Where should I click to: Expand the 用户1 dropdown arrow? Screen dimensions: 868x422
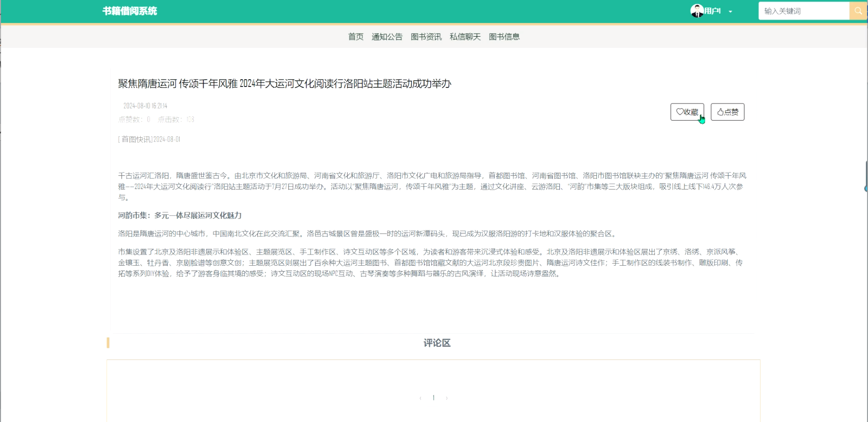click(730, 12)
